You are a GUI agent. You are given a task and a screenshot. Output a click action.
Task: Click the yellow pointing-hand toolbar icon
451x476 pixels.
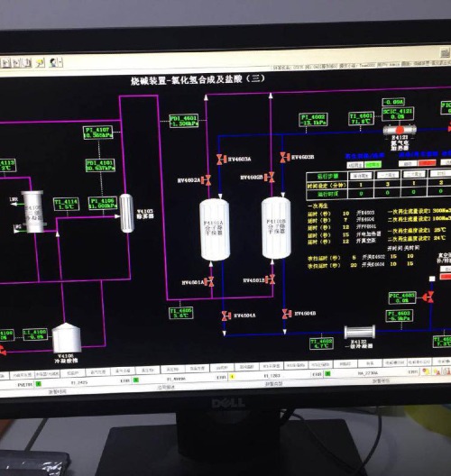[40, 63]
